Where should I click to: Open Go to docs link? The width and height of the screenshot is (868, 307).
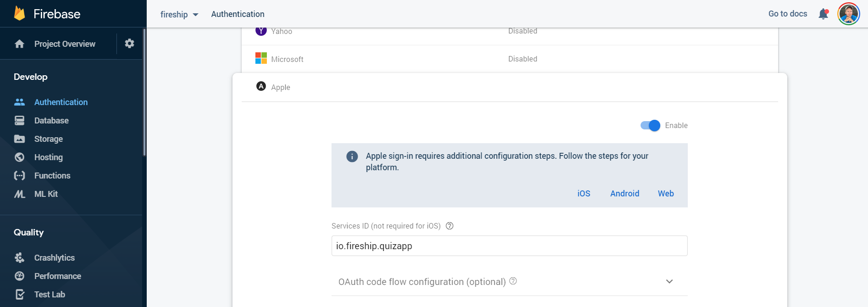coord(787,14)
